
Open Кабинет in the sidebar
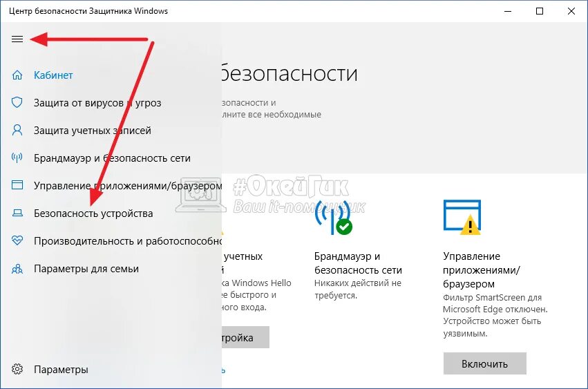53,75
